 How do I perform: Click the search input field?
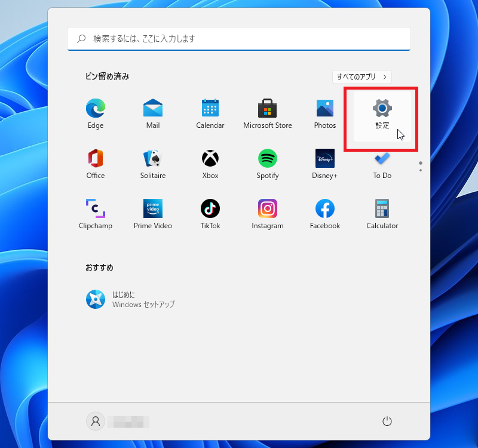pos(239,38)
